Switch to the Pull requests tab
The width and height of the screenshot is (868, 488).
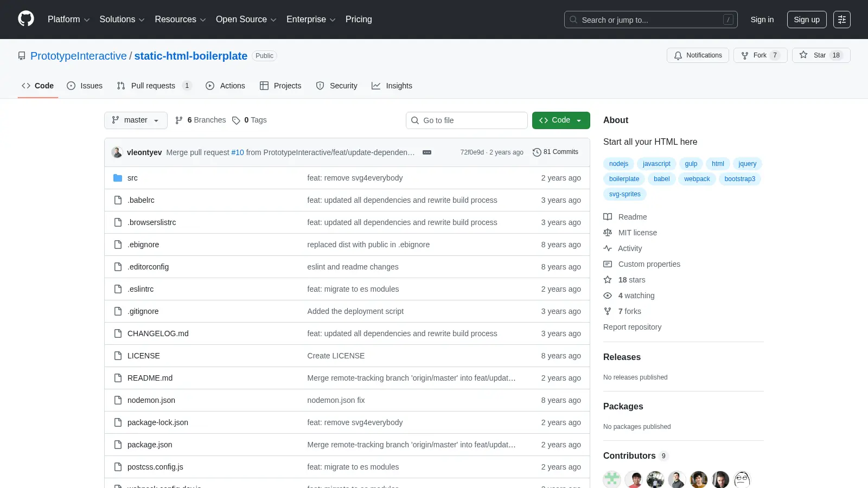point(154,86)
